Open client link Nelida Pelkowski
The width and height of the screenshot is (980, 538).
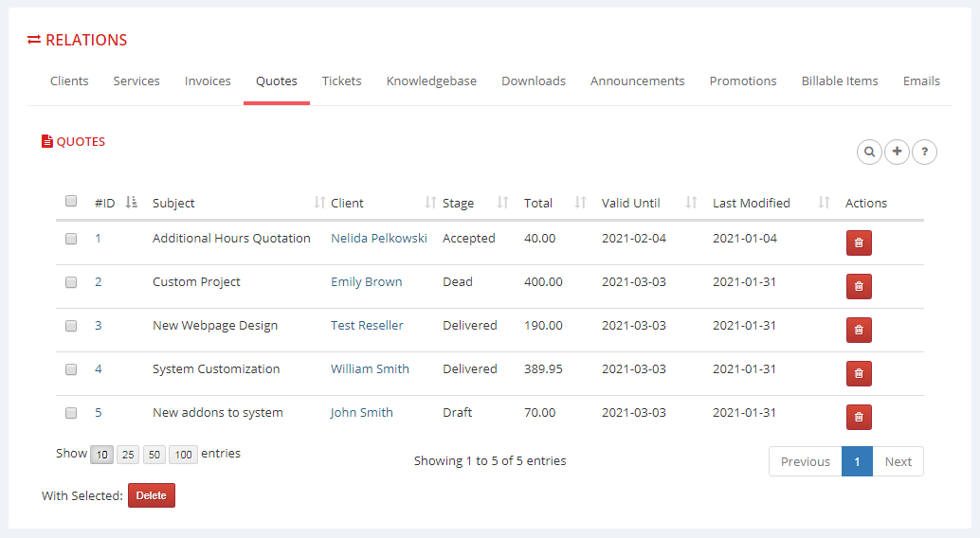pos(379,239)
